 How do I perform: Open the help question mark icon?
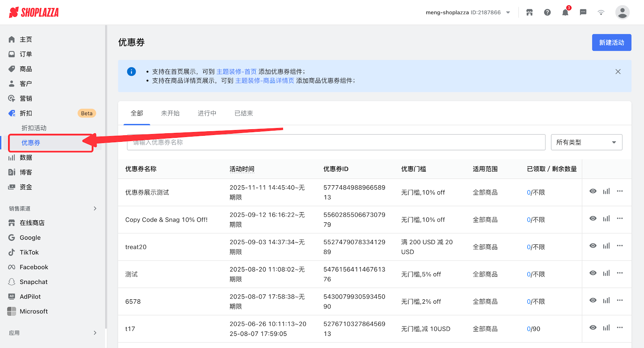click(x=547, y=12)
